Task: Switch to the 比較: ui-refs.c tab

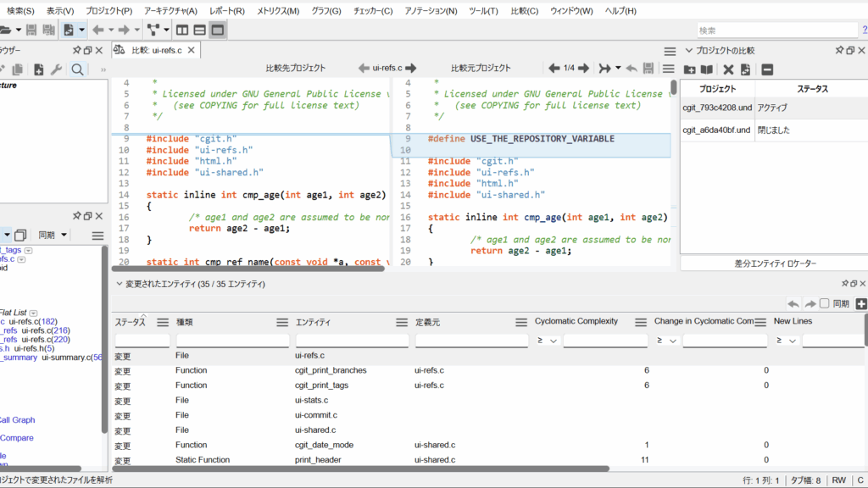Action: click(157, 50)
